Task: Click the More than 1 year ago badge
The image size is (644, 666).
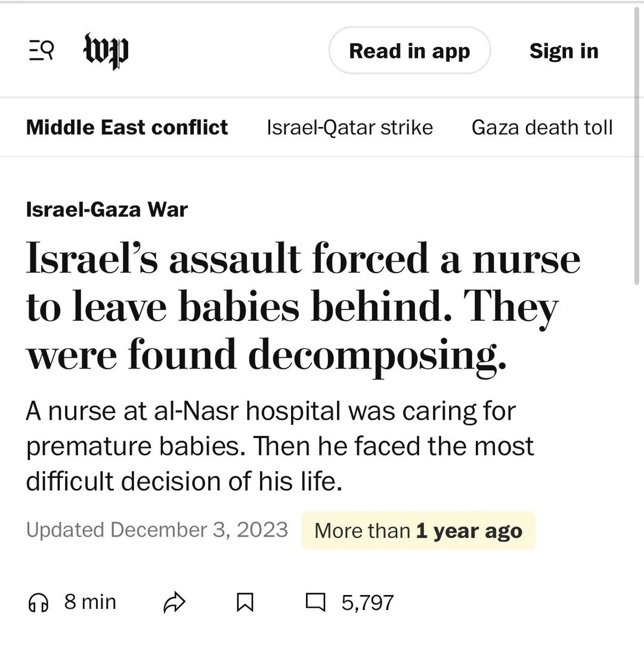Action: pos(419,531)
